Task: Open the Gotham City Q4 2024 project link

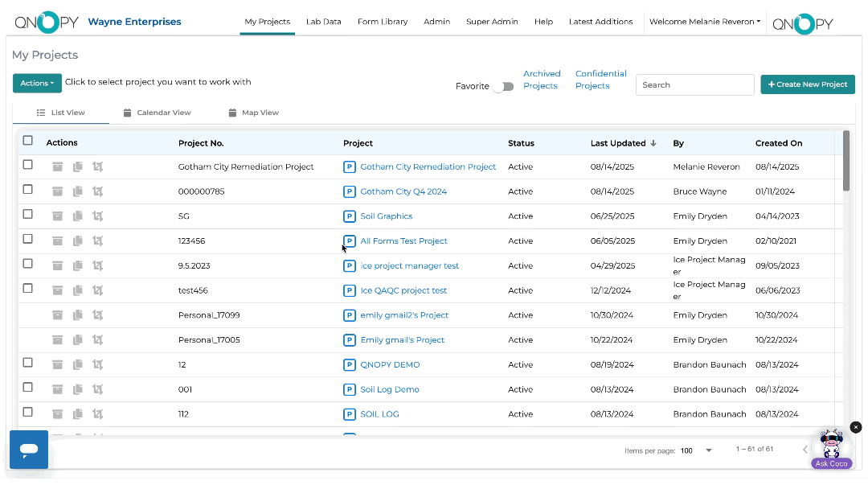Action: coord(403,191)
